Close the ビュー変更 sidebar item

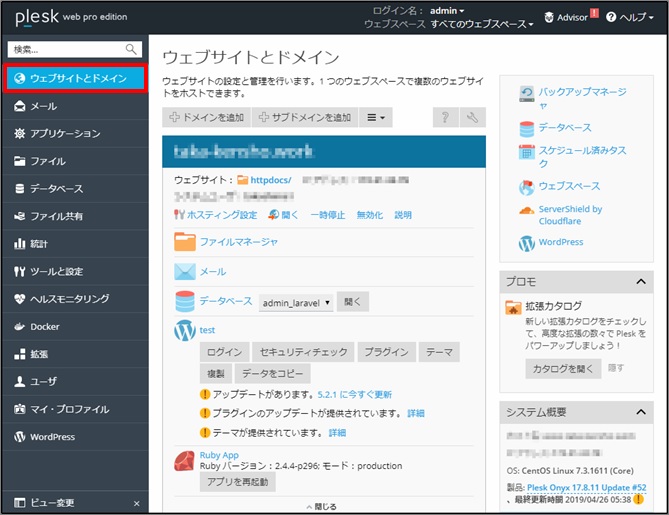coord(137,503)
